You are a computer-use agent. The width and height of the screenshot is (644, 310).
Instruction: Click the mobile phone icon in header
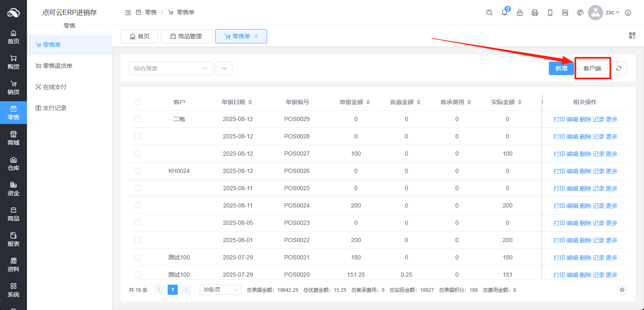pyautogui.click(x=550, y=13)
